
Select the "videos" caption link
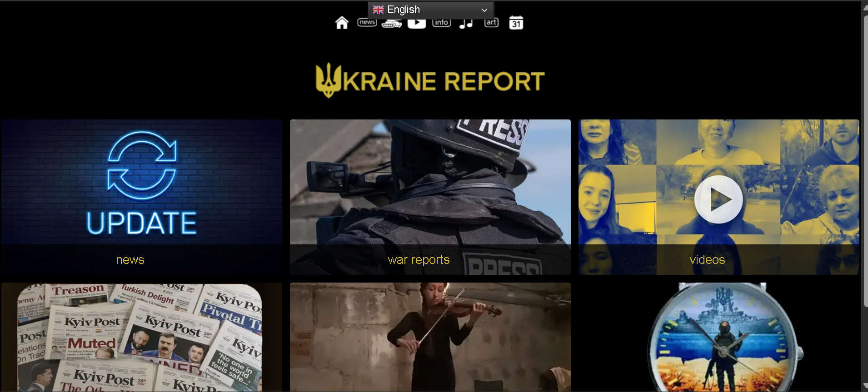(707, 259)
